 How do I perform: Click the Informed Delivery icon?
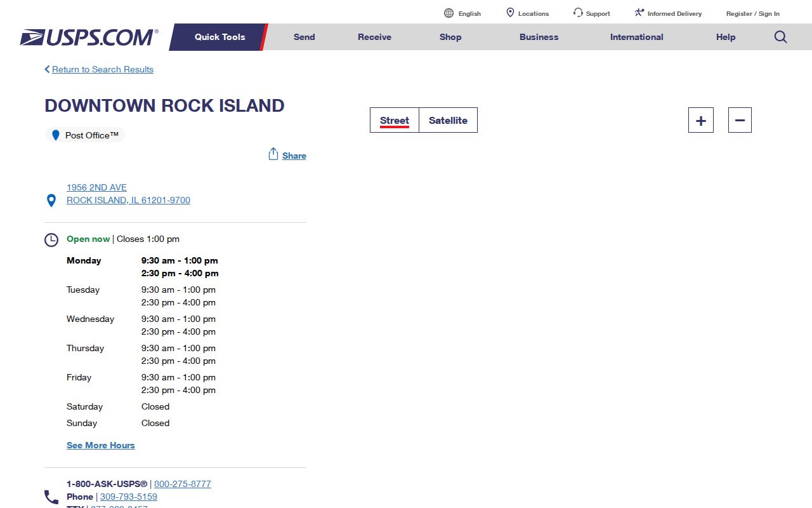coord(639,13)
